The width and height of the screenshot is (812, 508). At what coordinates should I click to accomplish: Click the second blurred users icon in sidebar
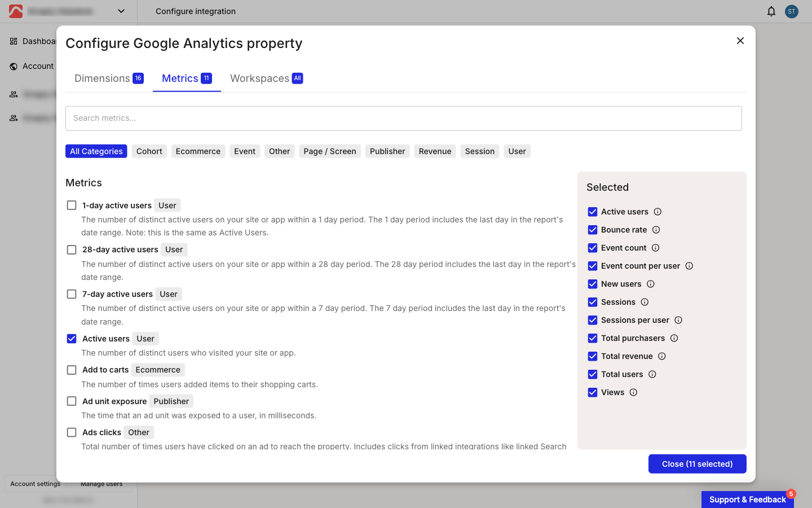click(14, 118)
